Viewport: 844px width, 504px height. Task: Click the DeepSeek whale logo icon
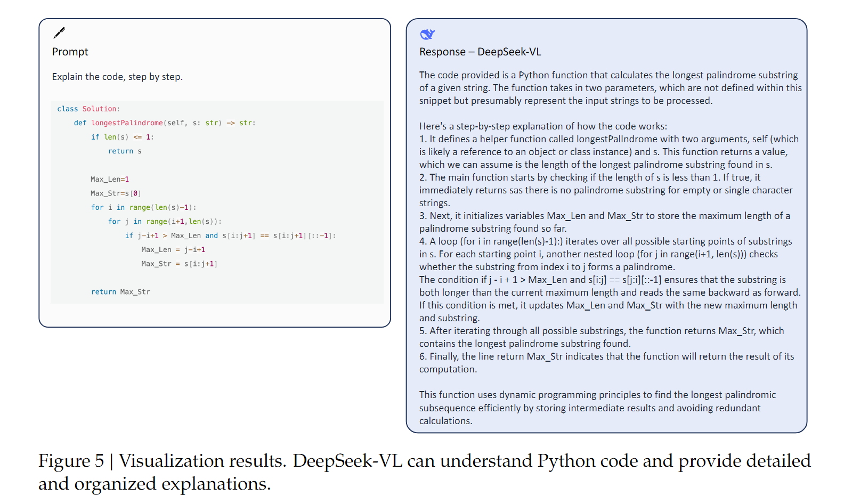click(x=427, y=35)
